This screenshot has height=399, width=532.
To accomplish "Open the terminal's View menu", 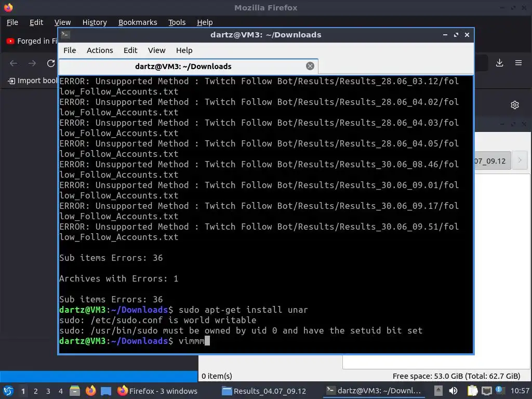I will pos(156,50).
